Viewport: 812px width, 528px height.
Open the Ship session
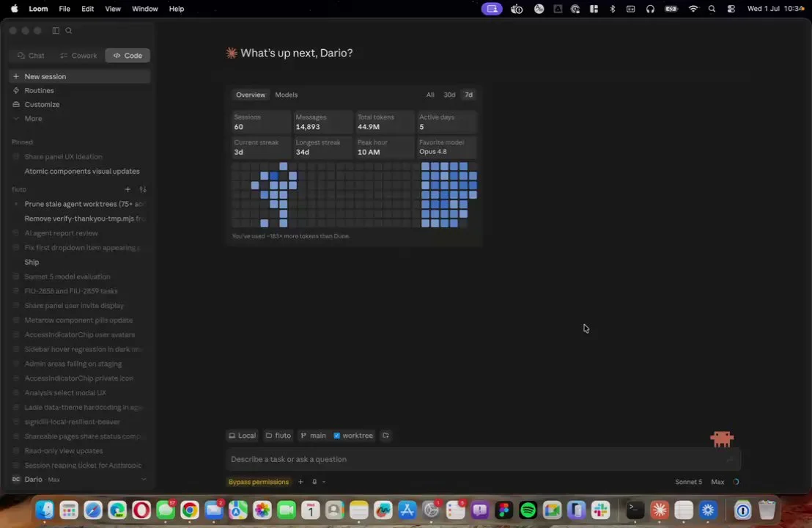pyautogui.click(x=80, y=263)
